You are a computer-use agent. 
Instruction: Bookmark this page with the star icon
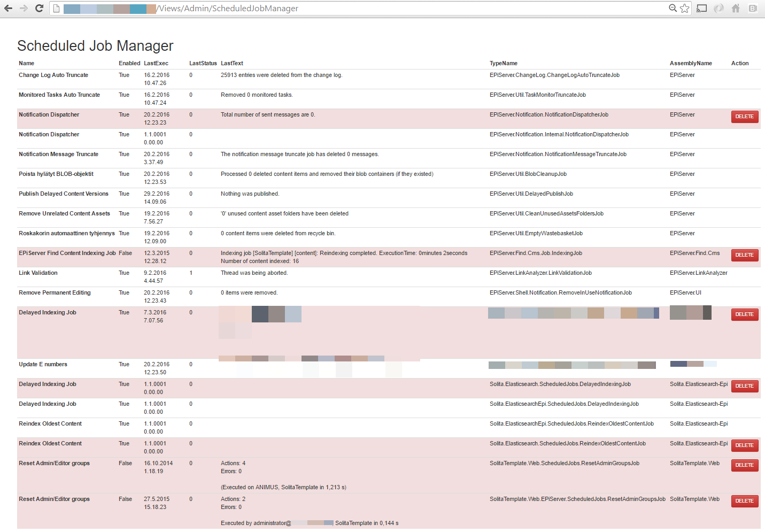tap(685, 8)
